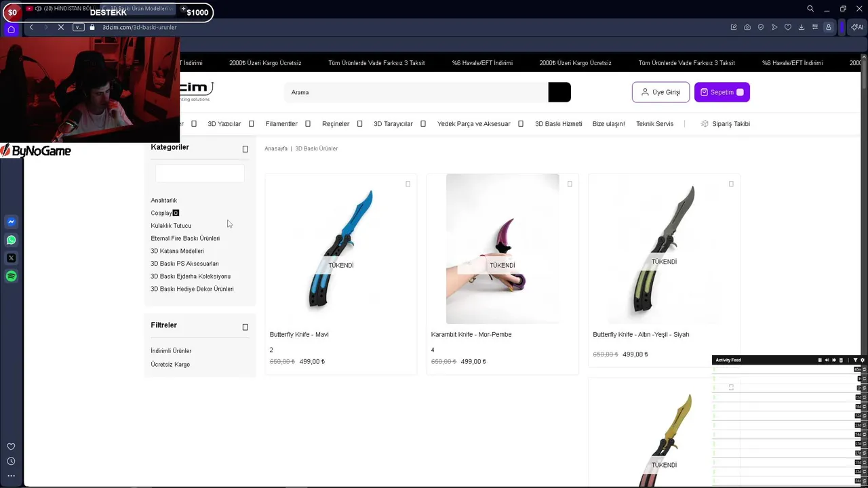Toggle favorite on Butterfly Knife - Mavi card
Screen dimensions: 868x488
[x=408, y=184]
